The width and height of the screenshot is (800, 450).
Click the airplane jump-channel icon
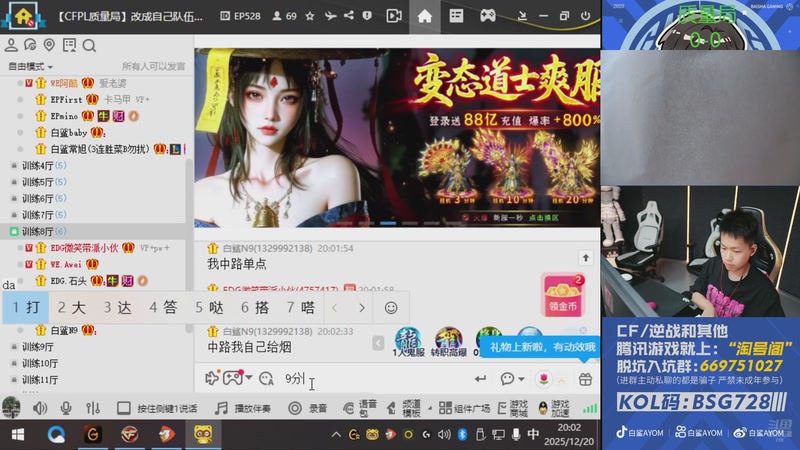pos(331,16)
